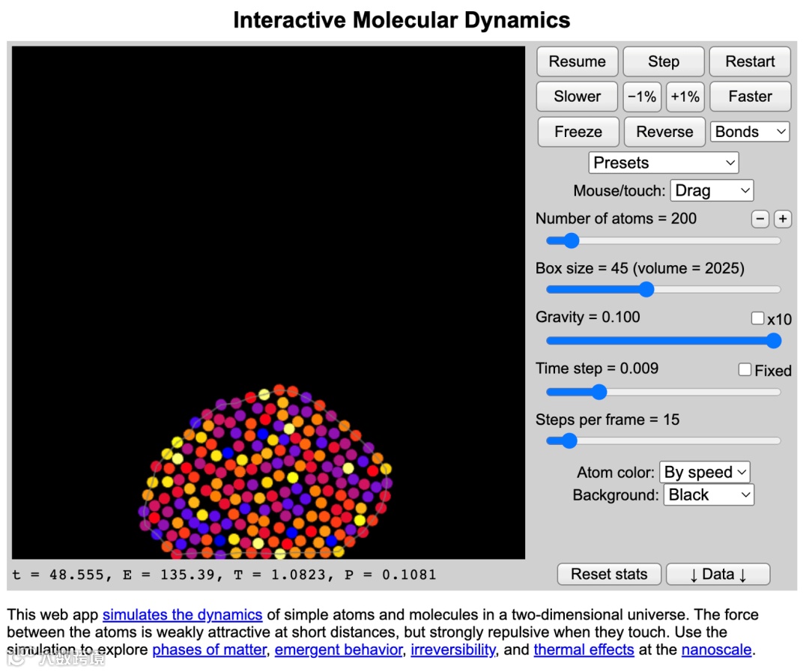Open the Background color Black dropdown
Viewport: 809px width, 672px height.
[x=709, y=494]
